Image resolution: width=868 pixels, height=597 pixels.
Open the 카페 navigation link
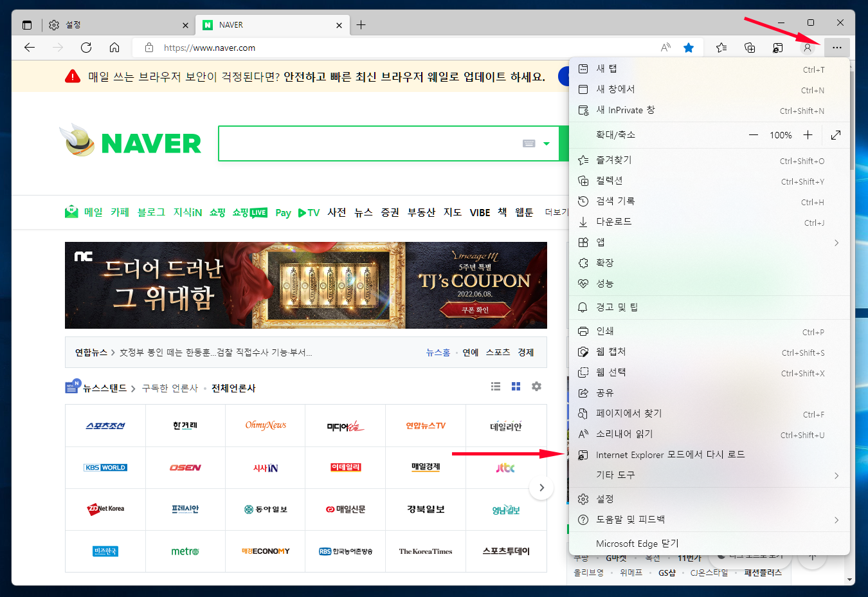point(120,212)
